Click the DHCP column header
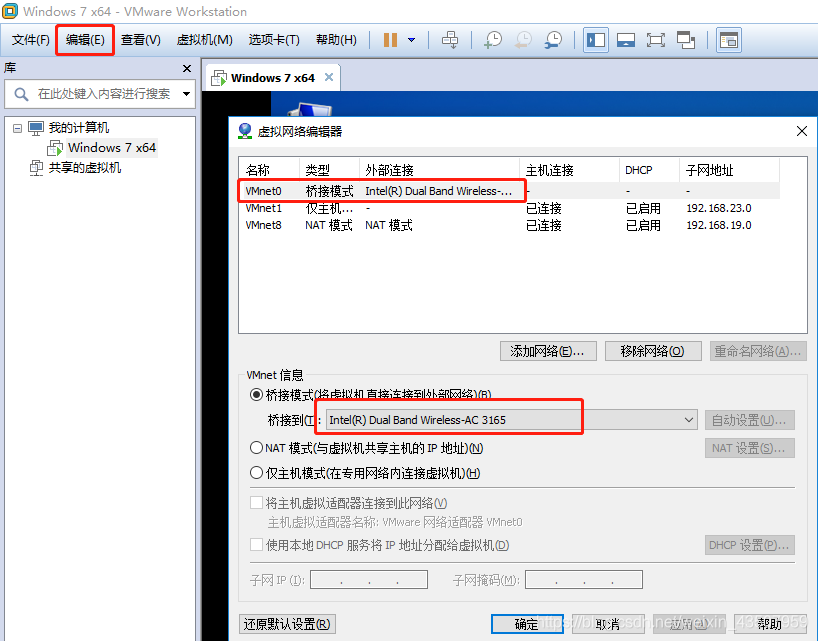This screenshot has width=818, height=641. (649, 170)
